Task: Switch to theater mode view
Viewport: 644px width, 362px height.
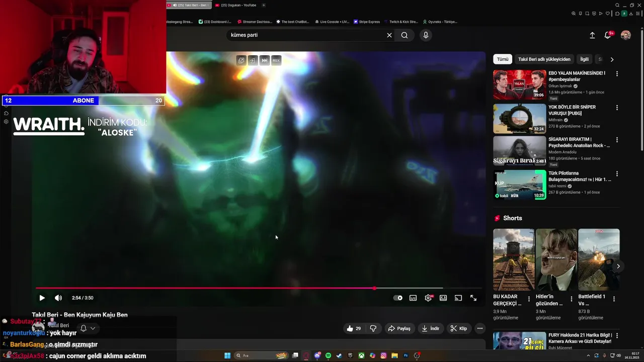Action: click(443, 298)
